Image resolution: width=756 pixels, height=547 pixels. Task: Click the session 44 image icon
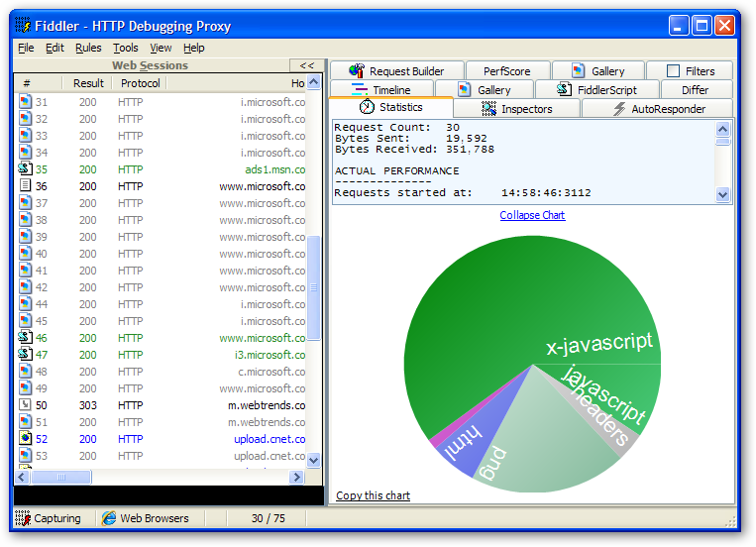point(25,304)
